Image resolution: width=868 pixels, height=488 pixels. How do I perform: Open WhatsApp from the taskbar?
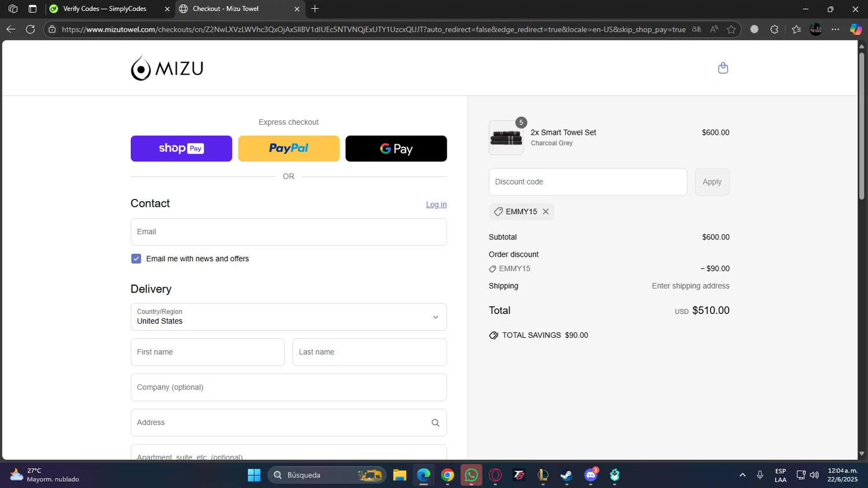pos(472,475)
